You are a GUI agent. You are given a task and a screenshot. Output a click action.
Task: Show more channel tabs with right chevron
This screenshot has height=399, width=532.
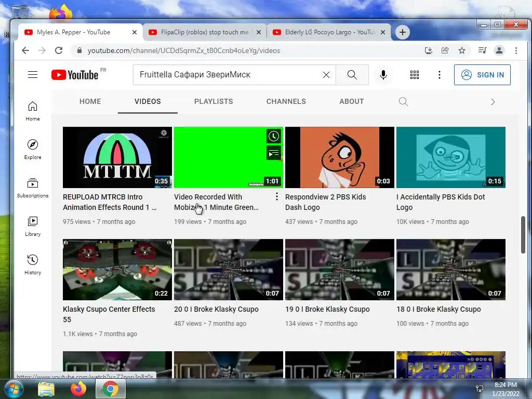tap(493, 102)
